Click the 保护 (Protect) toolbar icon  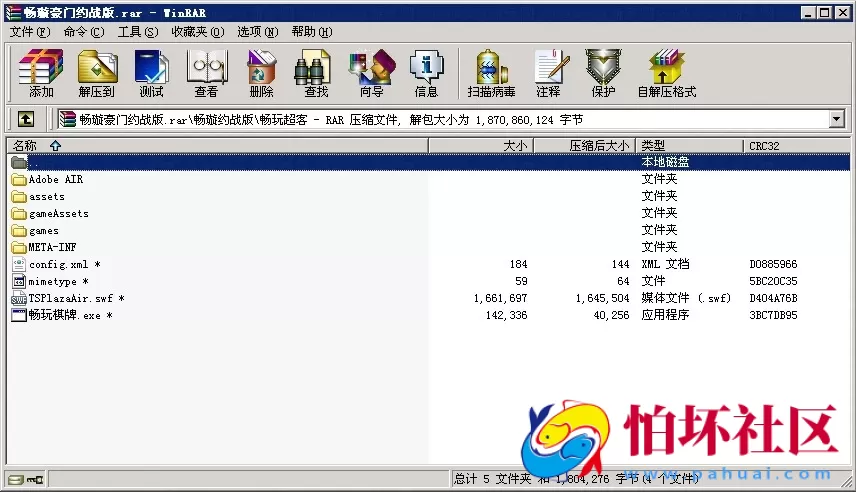click(x=603, y=73)
